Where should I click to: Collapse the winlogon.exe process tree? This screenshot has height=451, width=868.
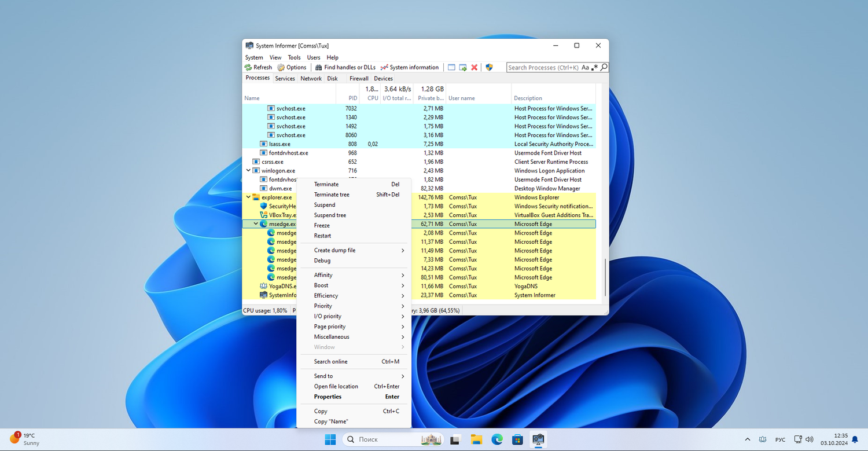click(x=248, y=171)
